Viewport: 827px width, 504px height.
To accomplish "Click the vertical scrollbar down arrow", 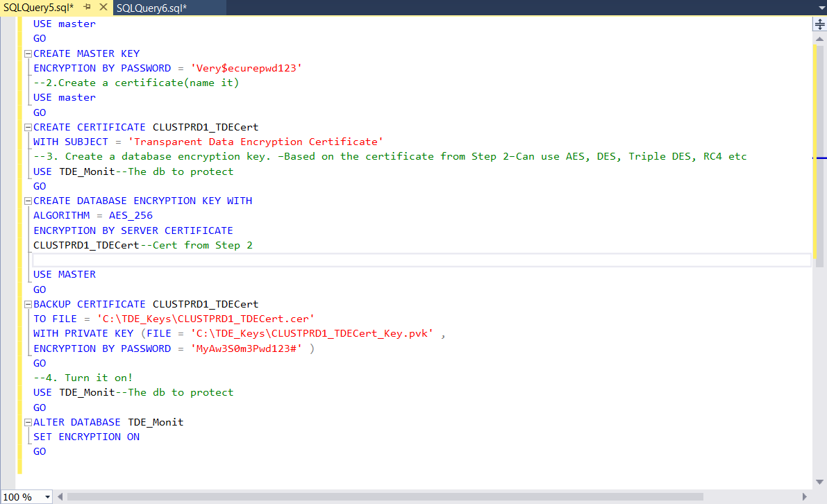I will click(819, 482).
